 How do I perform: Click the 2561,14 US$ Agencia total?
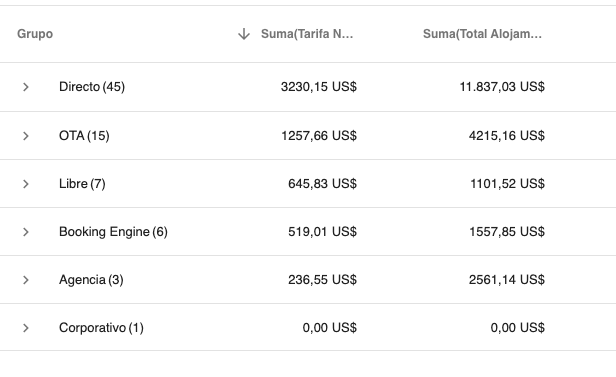(x=507, y=280)
